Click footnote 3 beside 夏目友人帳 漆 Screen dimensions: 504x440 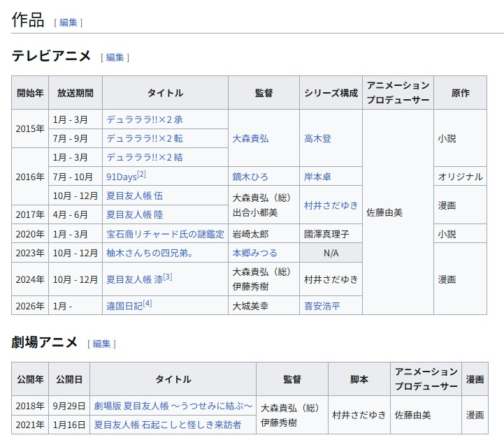click(168, 277)
